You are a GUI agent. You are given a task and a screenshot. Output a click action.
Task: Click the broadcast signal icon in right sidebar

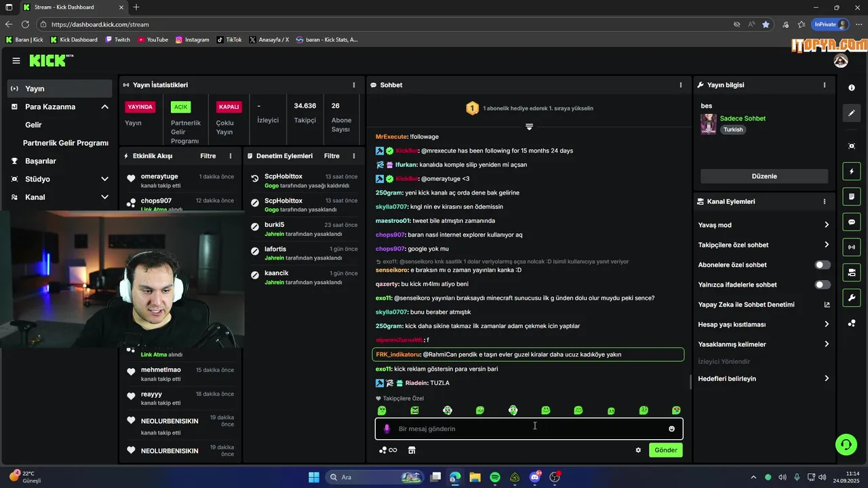[x=852, y=247]
